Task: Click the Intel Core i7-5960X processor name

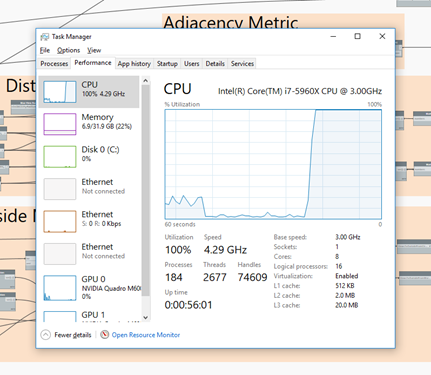Action: (x=300, y=91)
